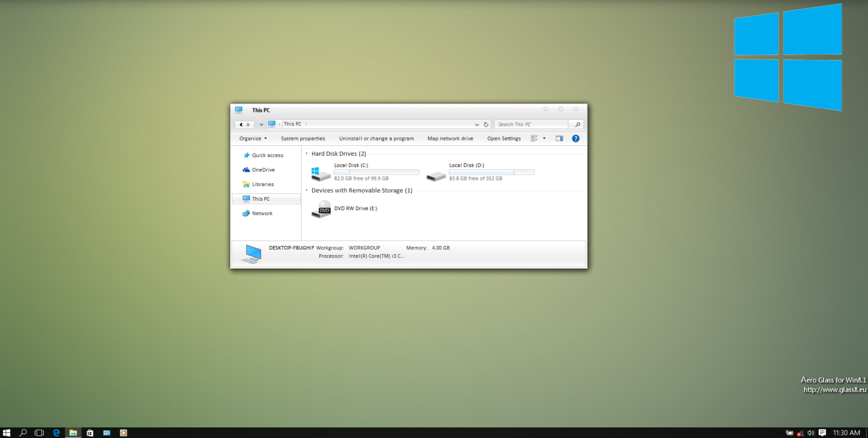Click the DVD RW Drive (E:) label
868x438 pixels.
[355, 209]
